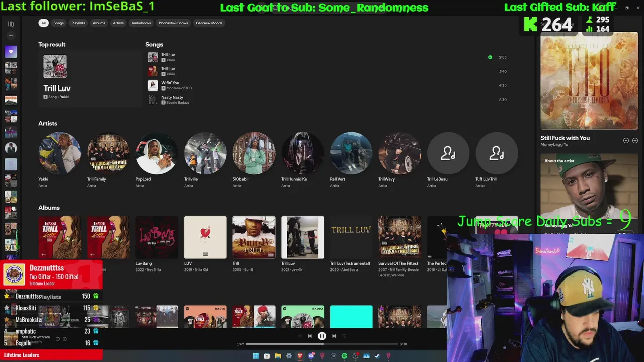Skip to the previous track

pyautogui.click(x=310, y=336)
